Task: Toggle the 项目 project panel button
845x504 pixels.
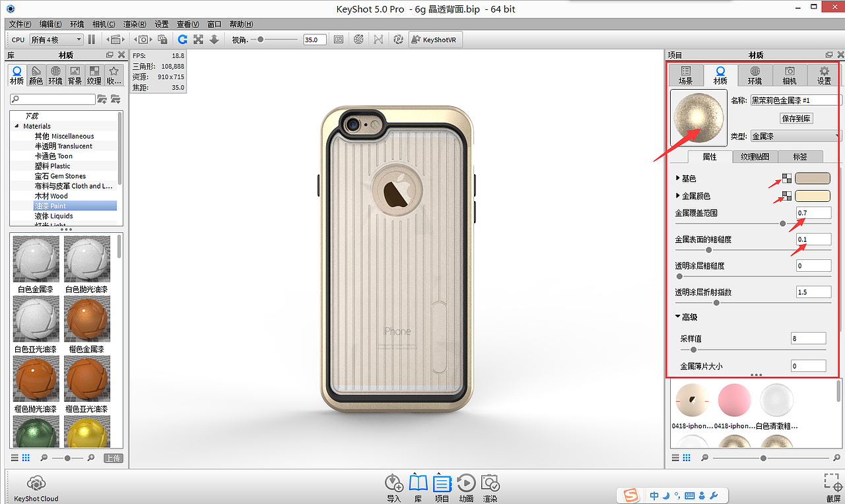Action: (442, 488)
